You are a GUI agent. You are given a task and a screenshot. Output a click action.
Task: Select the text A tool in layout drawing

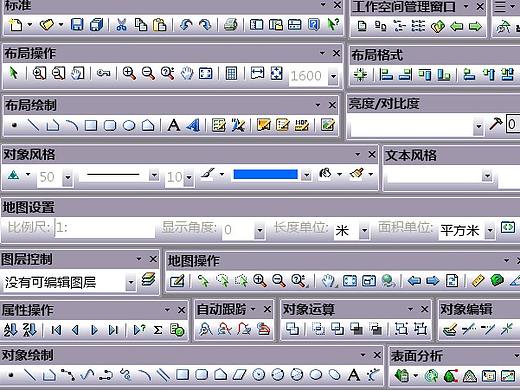[174, 125]
